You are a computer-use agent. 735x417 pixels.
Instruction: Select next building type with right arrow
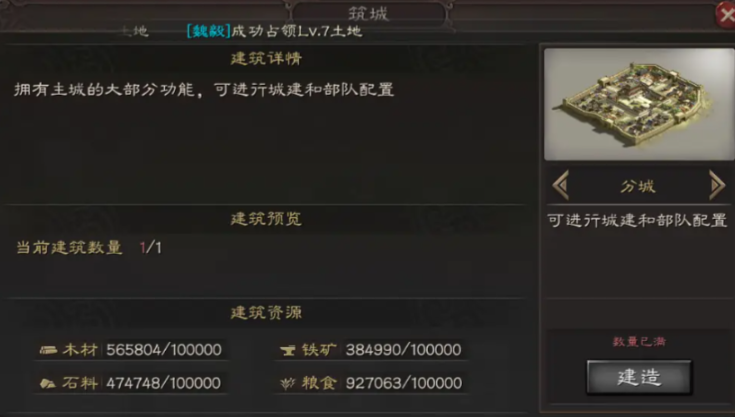coord(717,186)
